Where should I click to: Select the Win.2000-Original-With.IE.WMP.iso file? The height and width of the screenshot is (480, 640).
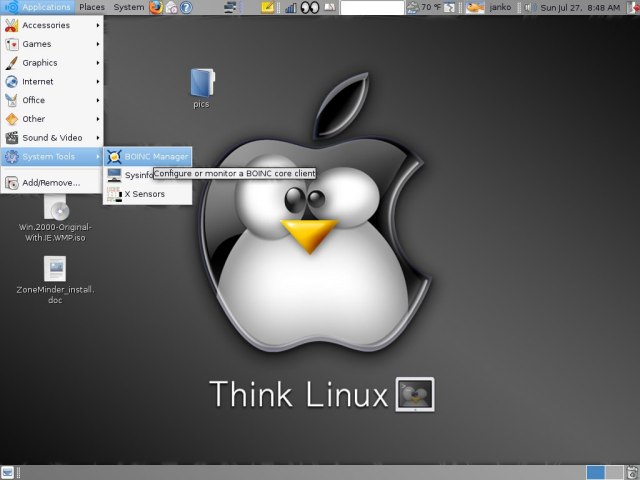pos(55,218)
